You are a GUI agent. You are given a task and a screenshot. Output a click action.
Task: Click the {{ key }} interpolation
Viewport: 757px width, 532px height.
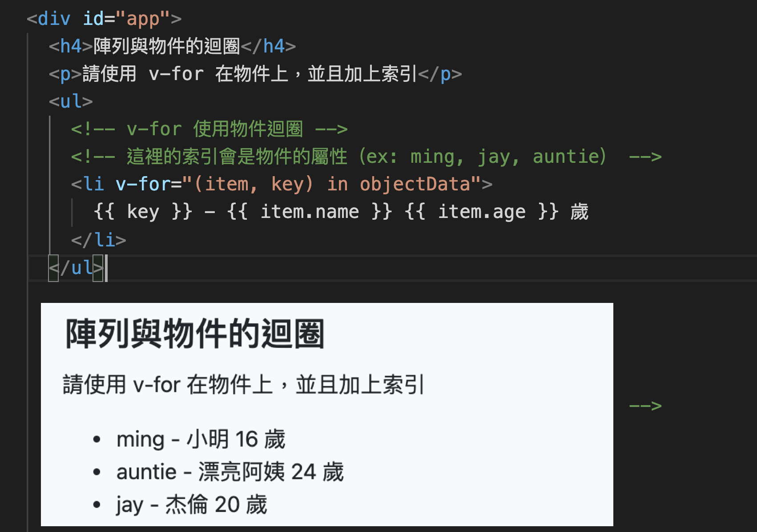pos(143,212)
